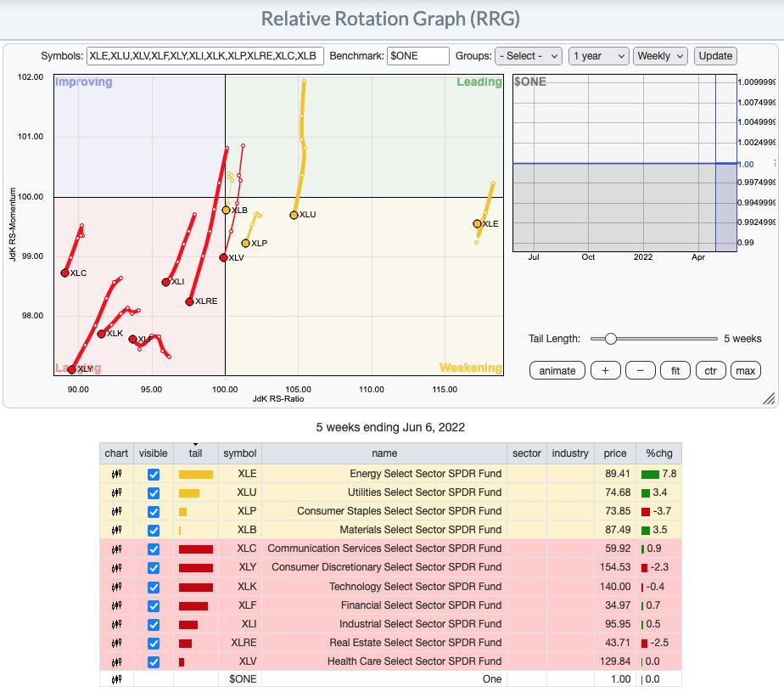Disable XLF visibility checkbox
Image resolution: width=784 pixels, height=692 pixels.
(x=154, y=606)
